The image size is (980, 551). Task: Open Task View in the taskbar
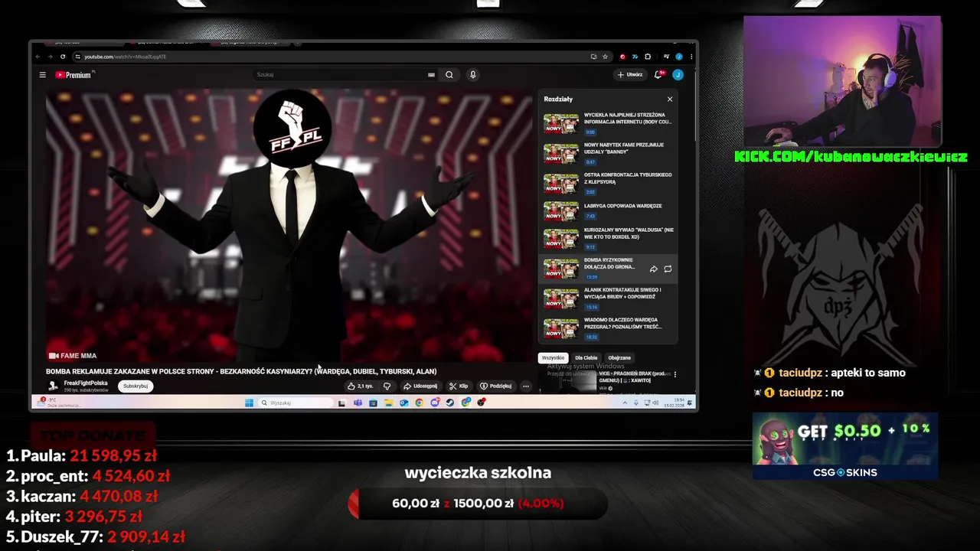click(341, 403)
